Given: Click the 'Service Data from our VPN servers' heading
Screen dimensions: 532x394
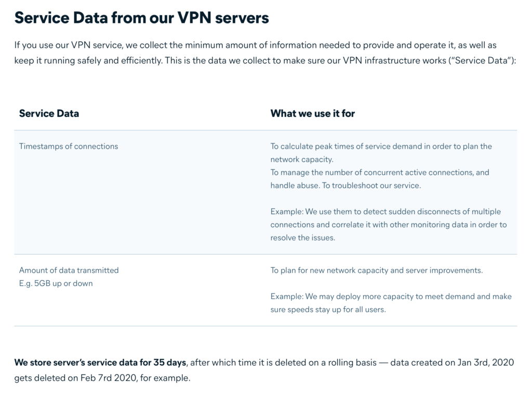Looking at the screenshot, I should click(x=141, y=18).
